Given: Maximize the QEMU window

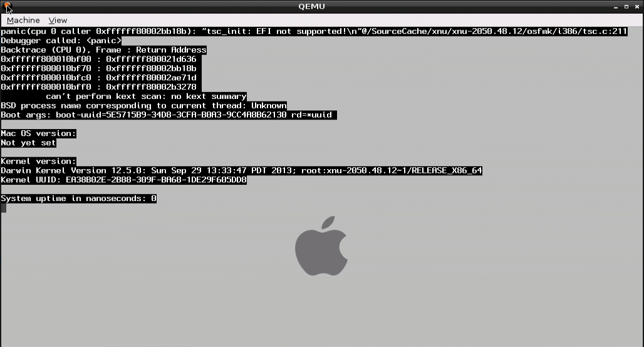Looking at the screenshot, I should click(x=626, y=7).
